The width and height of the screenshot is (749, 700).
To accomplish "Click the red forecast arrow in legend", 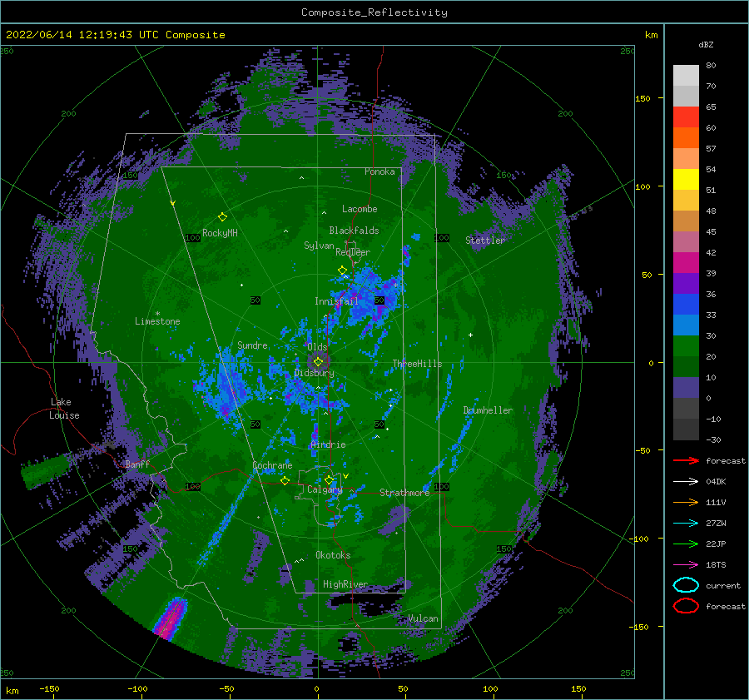I will click(686, 460).
